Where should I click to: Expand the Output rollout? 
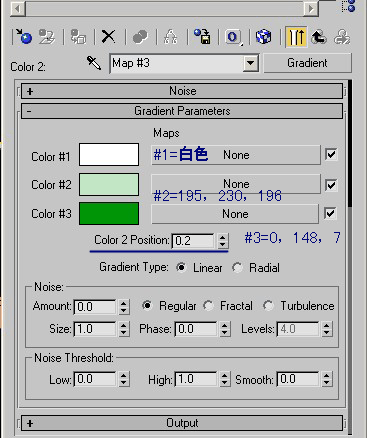[x=182, y=423]
